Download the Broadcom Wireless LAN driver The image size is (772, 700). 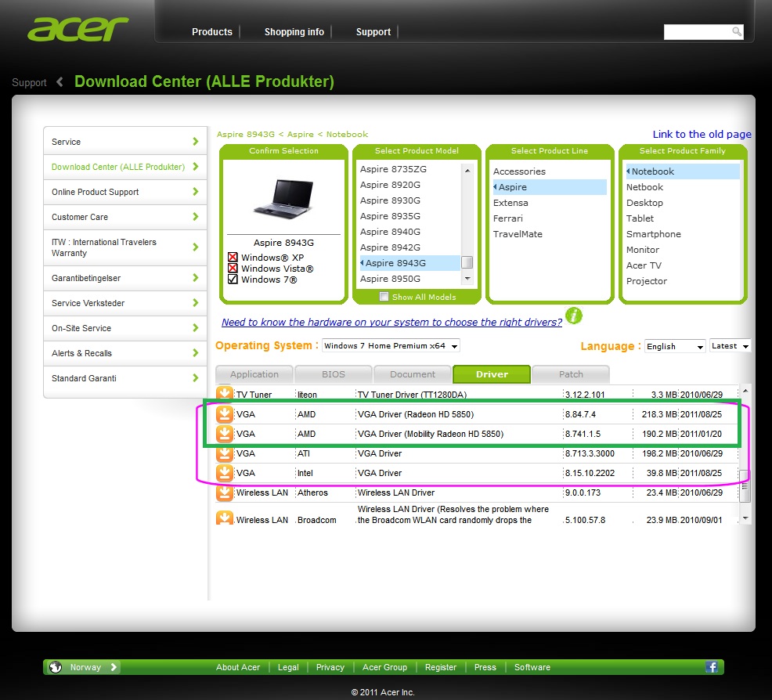(225, 518)
